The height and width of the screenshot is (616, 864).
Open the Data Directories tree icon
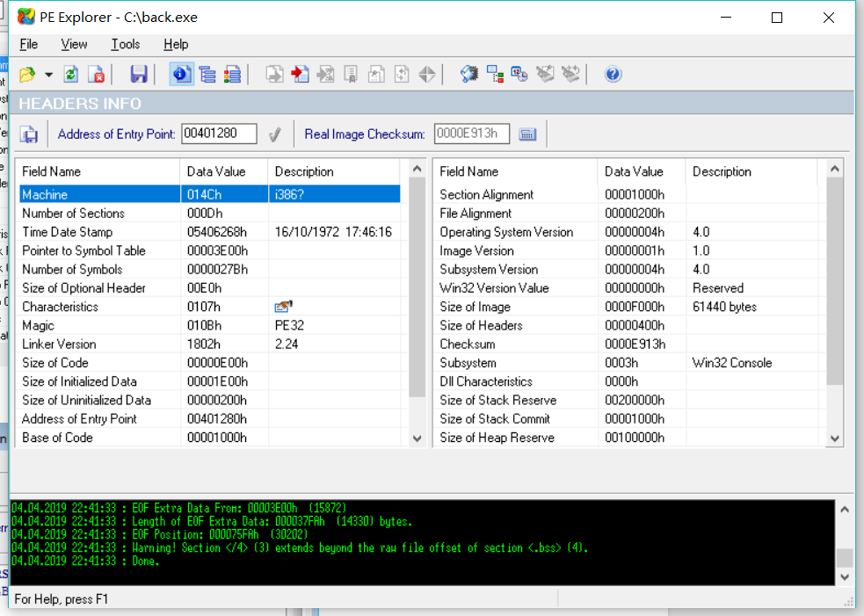pos(207,75)
